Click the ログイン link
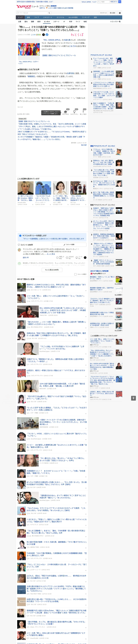138x644 pixels. tap(42, 8)
